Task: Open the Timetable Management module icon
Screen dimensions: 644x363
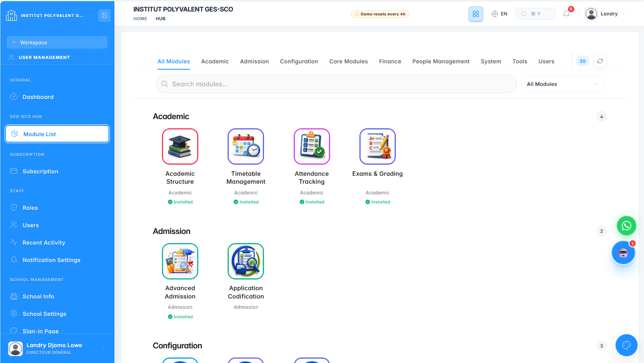Action: point(246,146)
